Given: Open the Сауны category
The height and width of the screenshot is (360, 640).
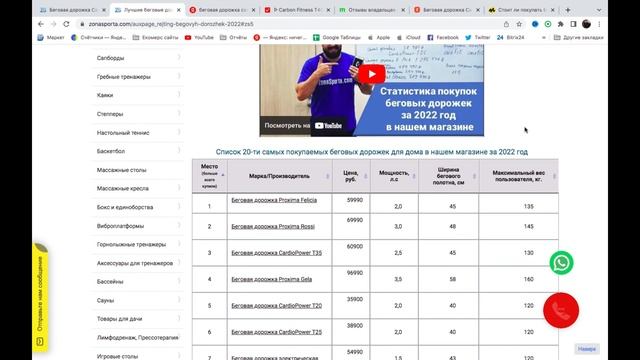Looking at the screenshot, I should (x=105, y=300).
